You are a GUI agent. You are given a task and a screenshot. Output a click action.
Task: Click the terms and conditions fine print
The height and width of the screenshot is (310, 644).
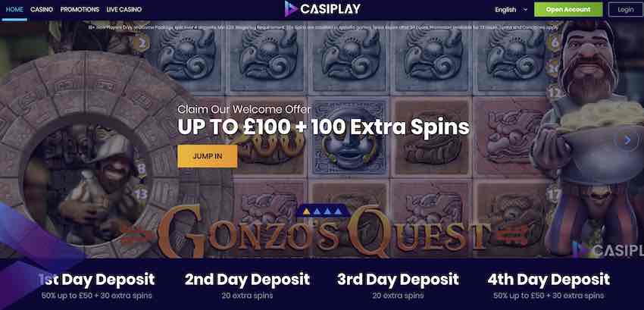[x=324, y=27]
